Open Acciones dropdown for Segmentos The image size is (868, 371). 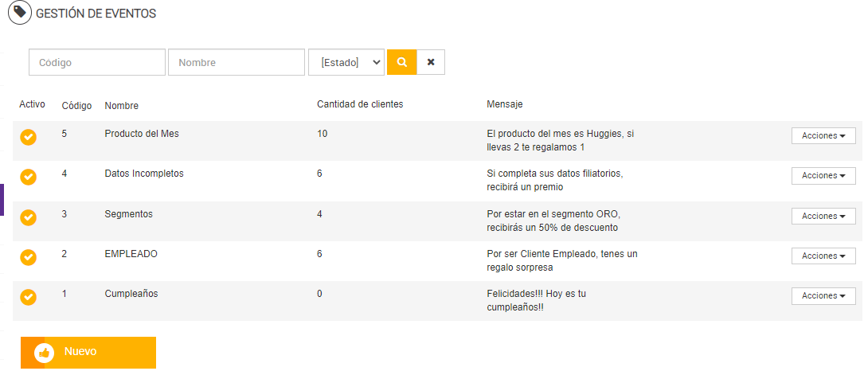(823, 217)
